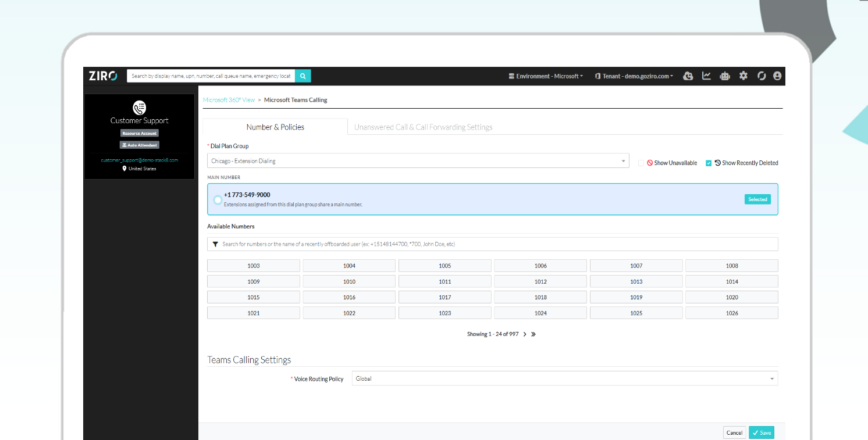
Task: Click the Auto Attendant badge
Action: pos(140,145)
